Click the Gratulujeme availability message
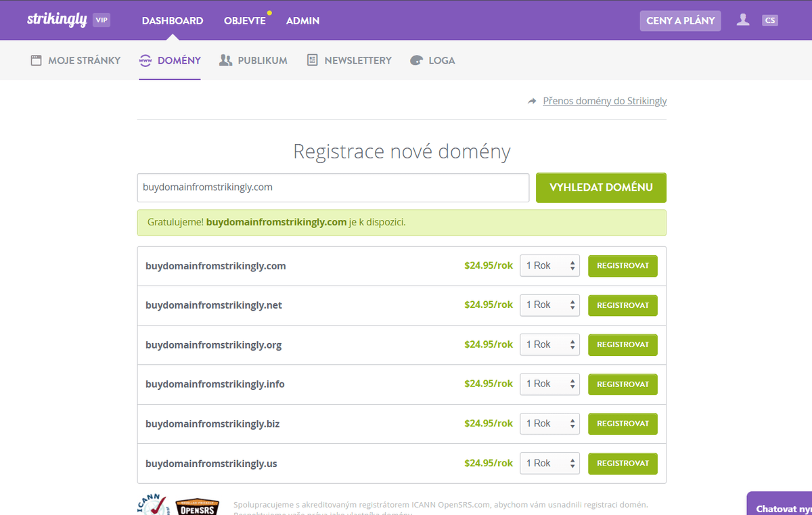Image resolution: width=812 pixels, height=515 pixels. [402, 223]
